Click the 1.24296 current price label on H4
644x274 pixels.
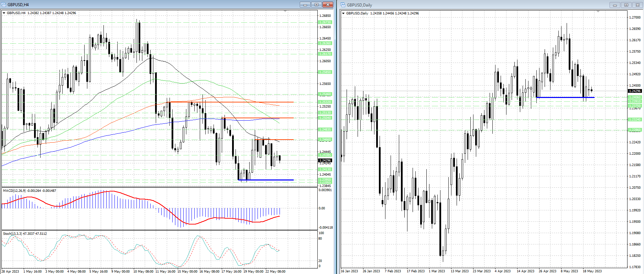[325, 160]
